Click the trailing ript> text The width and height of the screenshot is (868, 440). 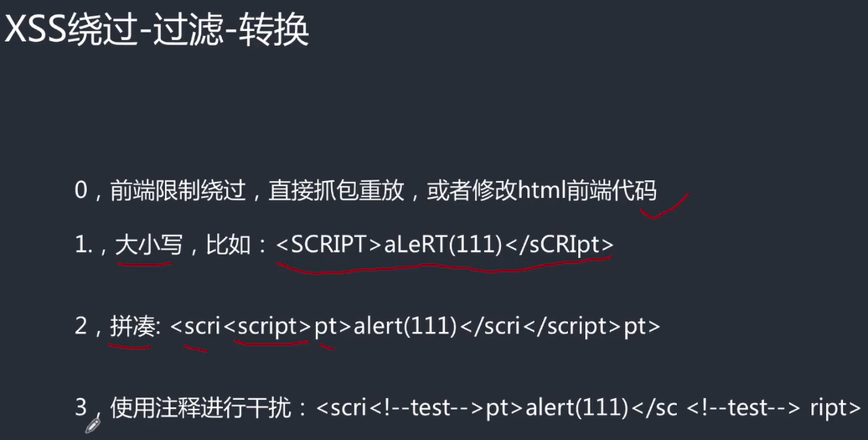pos(834,408)
